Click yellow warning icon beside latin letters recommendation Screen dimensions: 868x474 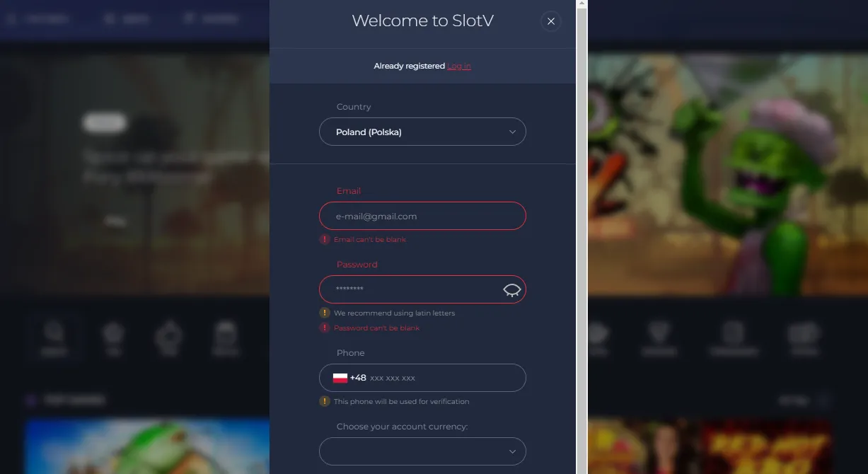point(325,313)
